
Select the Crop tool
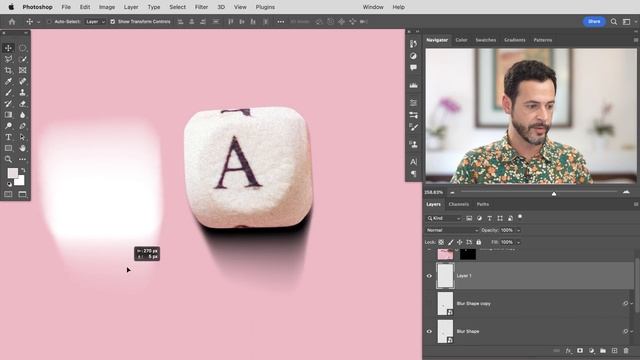8,70
